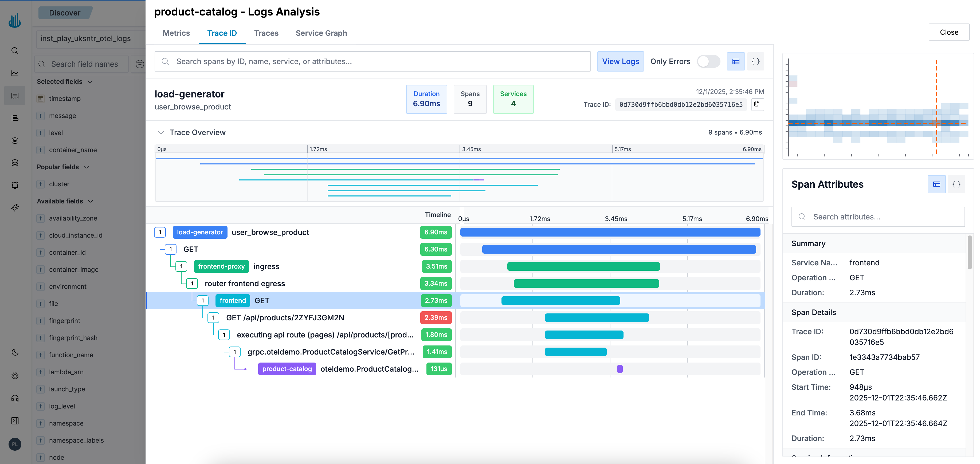Open the Metrics tab

[176, 33]
